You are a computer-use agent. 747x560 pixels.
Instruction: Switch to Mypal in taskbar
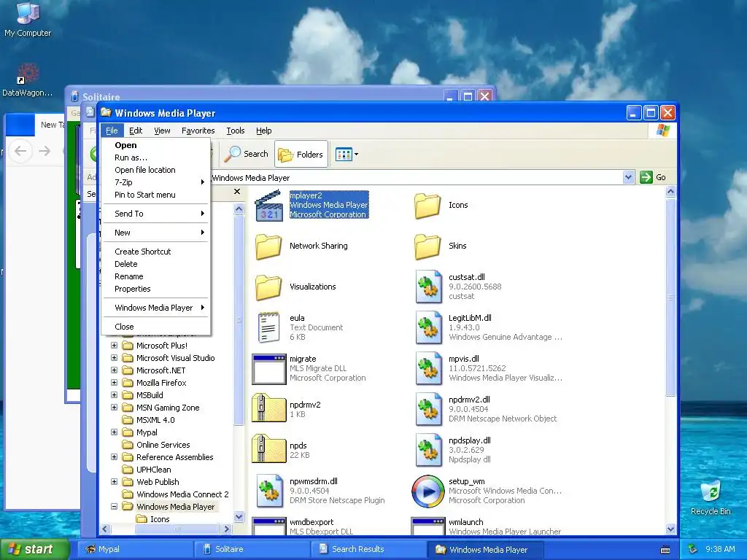click(135, 549)
